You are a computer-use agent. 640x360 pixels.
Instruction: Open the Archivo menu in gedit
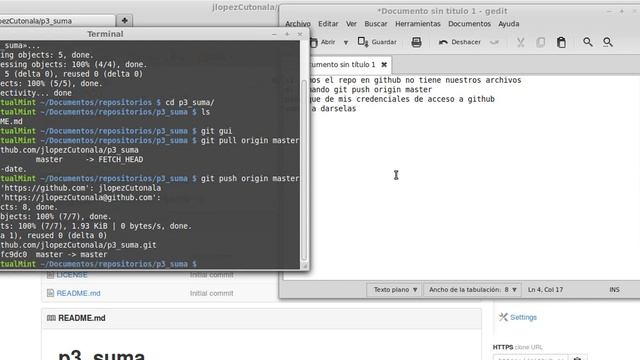point(298,24)
